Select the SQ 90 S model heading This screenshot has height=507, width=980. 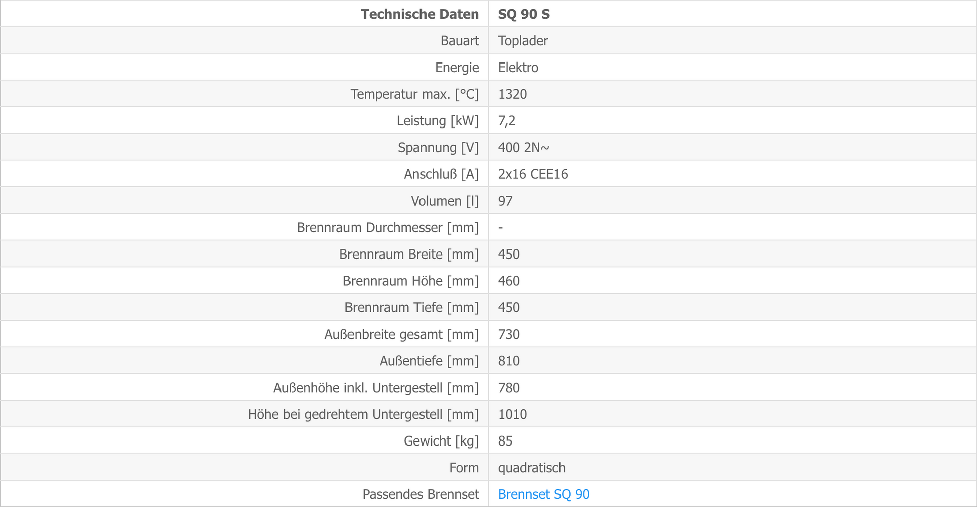[x=524, y=14]
